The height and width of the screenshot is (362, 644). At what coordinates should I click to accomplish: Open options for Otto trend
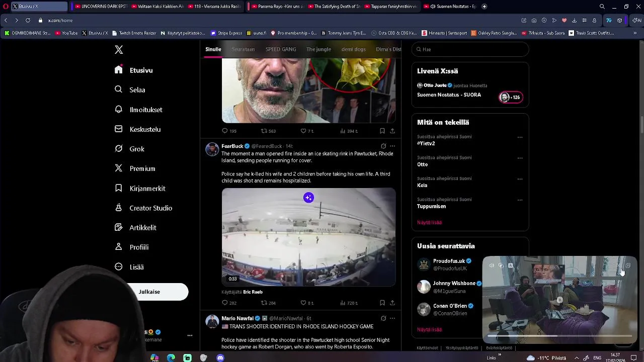tap(520, 158)
